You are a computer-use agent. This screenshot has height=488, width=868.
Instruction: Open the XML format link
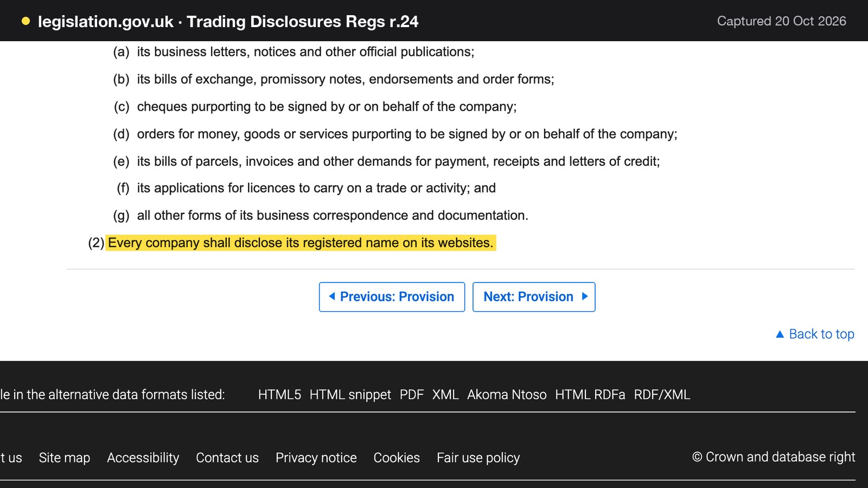[x=445, y=395]
